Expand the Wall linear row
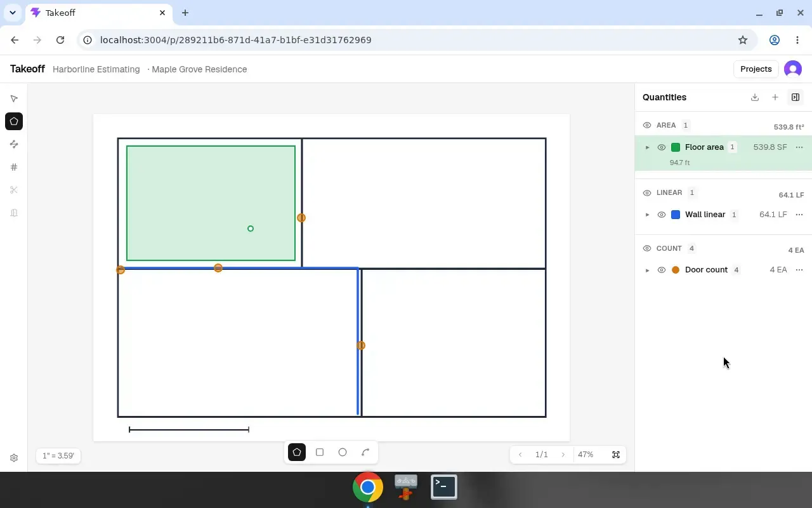The width and height of the screenshot is (812, 508). (x=647, y=215)
